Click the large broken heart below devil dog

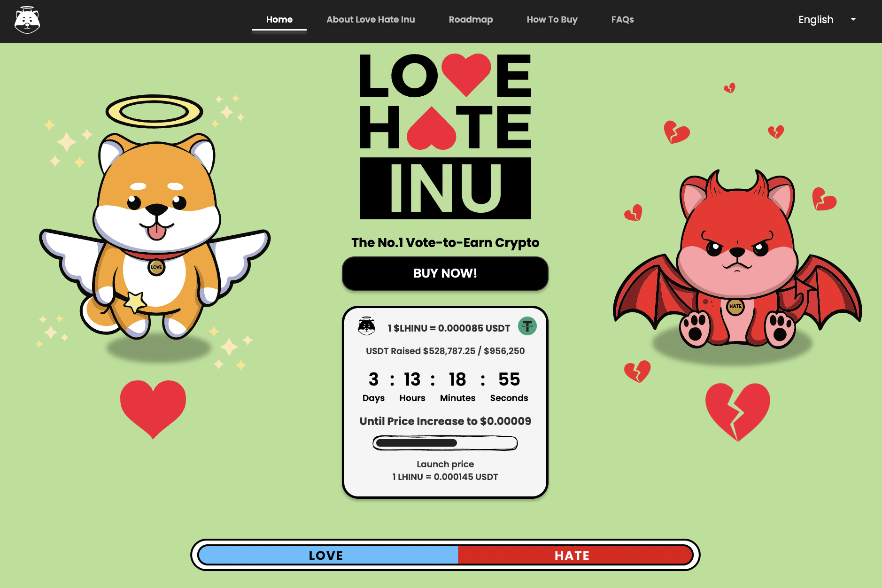point(737,412)
